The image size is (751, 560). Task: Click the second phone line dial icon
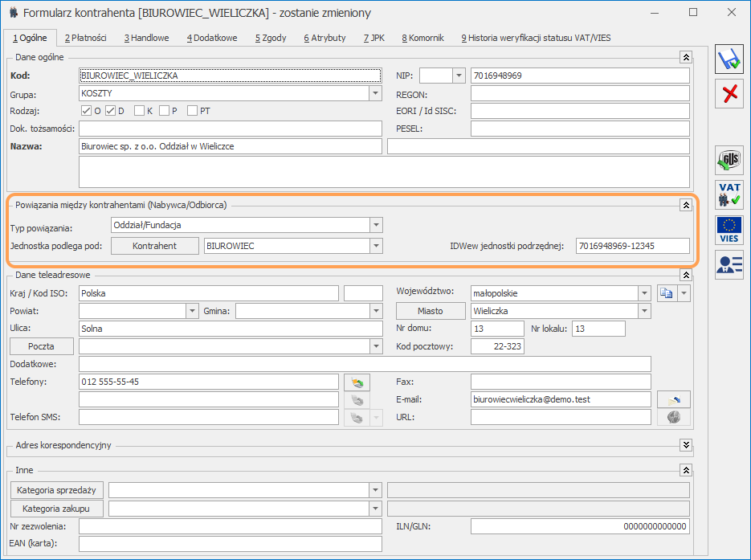pyautogui.click(x=357, y=400)
